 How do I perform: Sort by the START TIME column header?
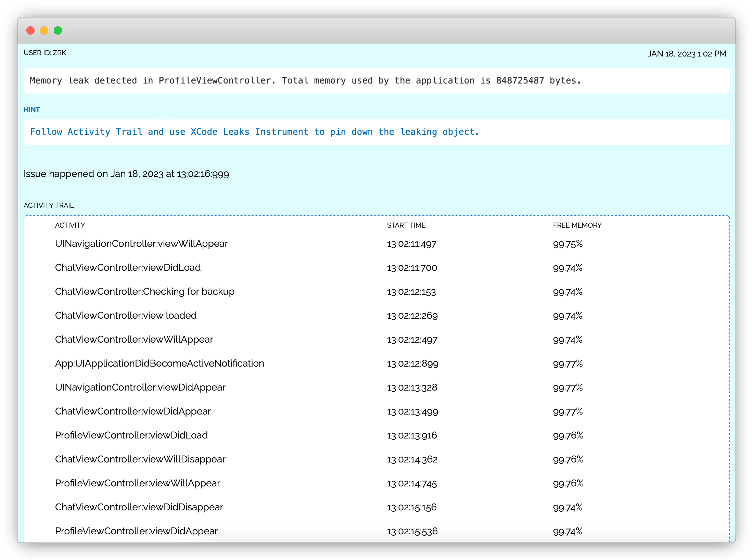point(406,225)
